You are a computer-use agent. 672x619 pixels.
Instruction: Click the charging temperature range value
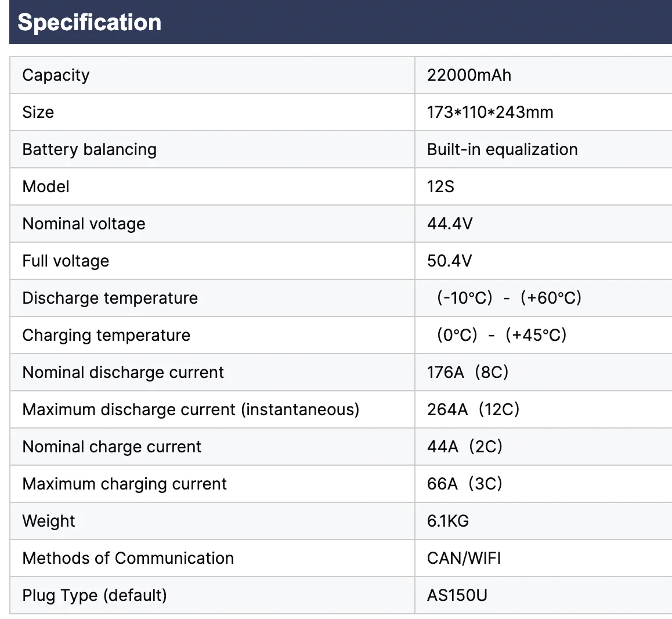(x=501, y=335)
